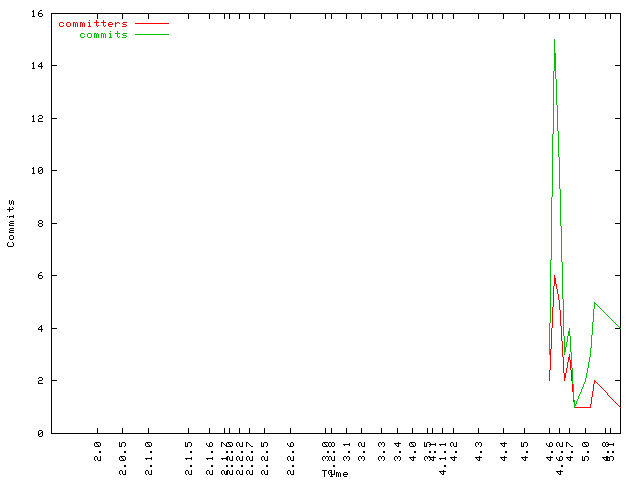
Task: Click the 4.5 version label on the x-axis
Action: pos(524,446)
